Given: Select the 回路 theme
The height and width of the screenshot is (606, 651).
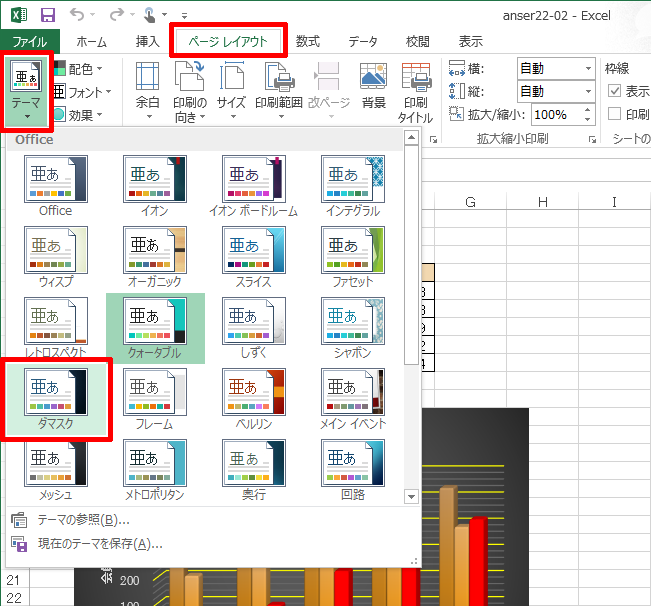Looking at the screenshot, I should 352,470.
